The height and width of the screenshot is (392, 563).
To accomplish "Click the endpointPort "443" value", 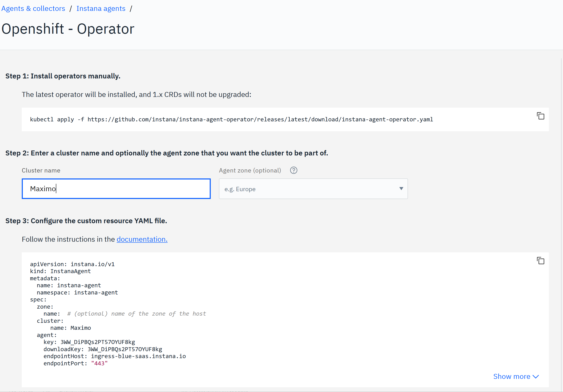I will (99, 363).
